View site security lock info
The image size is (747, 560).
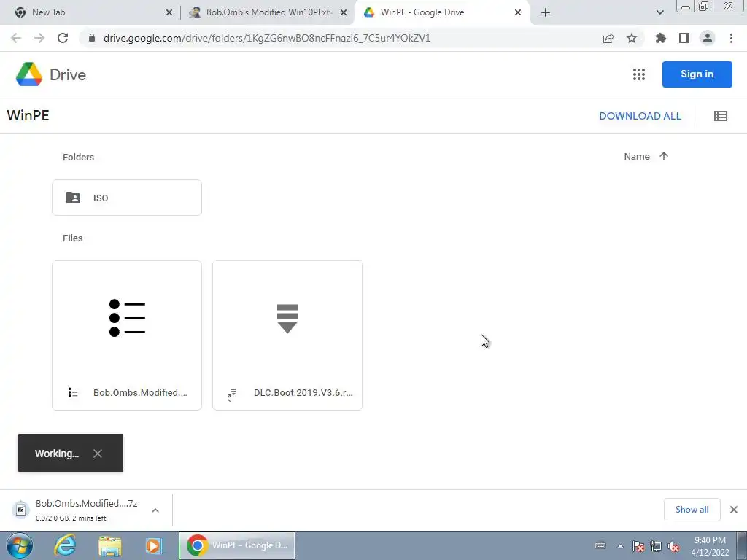click(92, 38)
